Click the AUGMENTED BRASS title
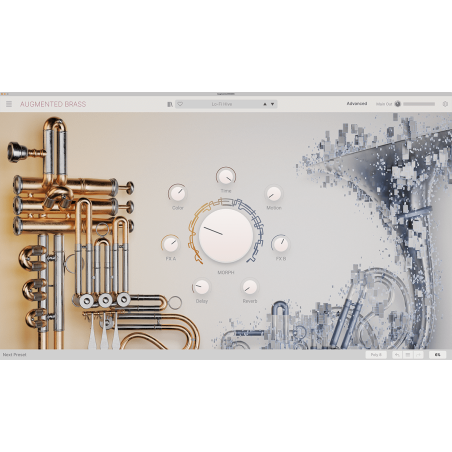Viewport: 452px width, 452px height. 53,104
